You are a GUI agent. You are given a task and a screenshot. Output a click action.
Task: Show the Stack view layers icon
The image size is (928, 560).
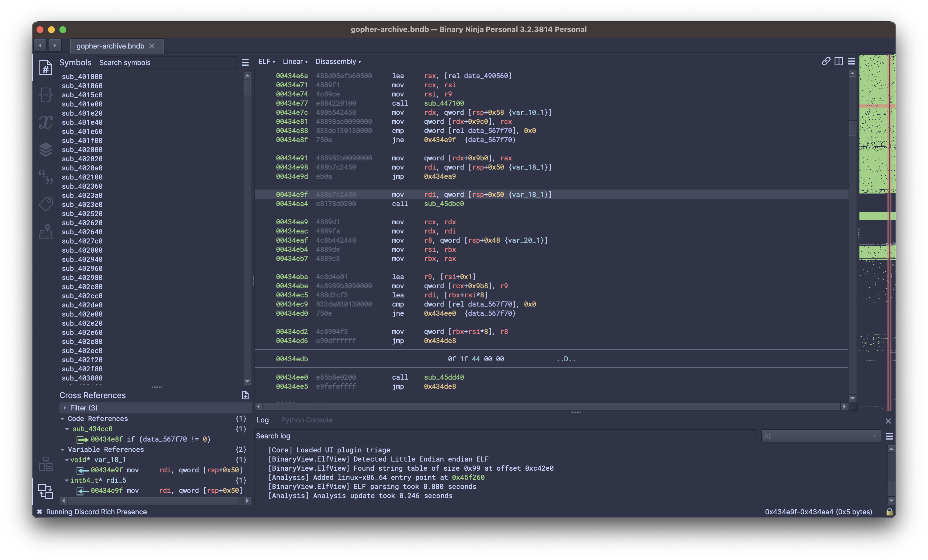coord(46,149)
